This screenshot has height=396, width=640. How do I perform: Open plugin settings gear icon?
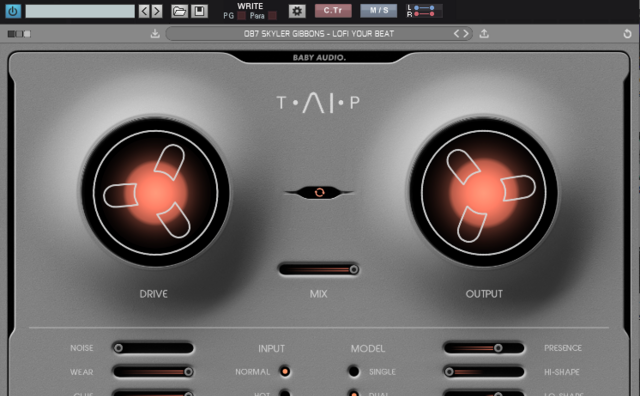pos(297,11)
